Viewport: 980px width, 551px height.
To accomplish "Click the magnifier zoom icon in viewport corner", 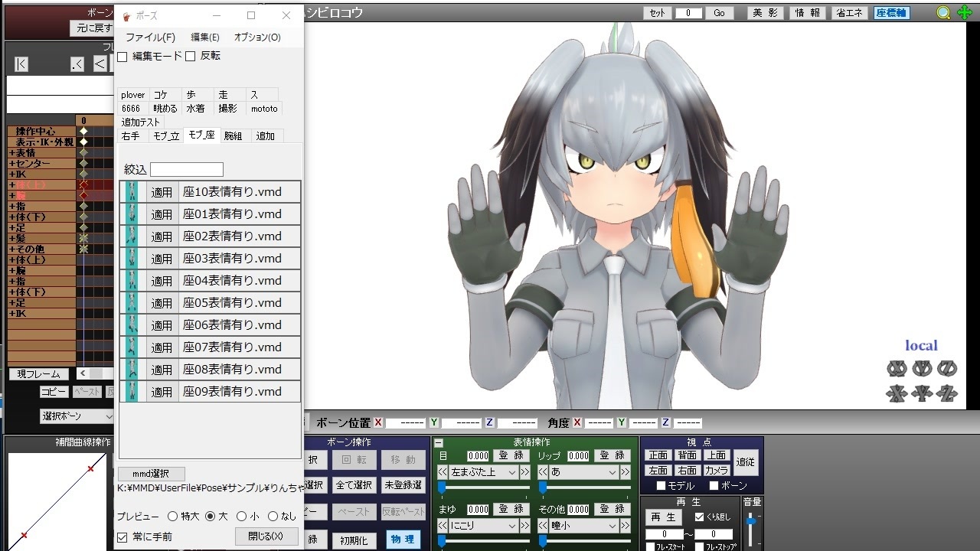I will click(x=944, y=12).
